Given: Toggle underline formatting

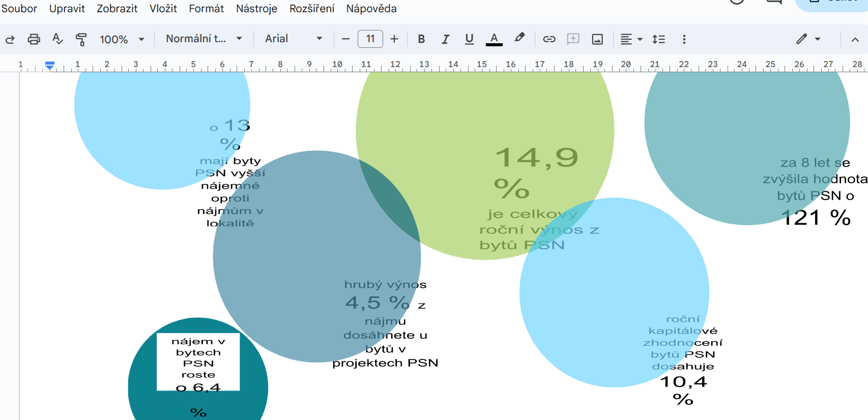Looking at the screenshot, I should pyautogui.click(x=469, y=39).
